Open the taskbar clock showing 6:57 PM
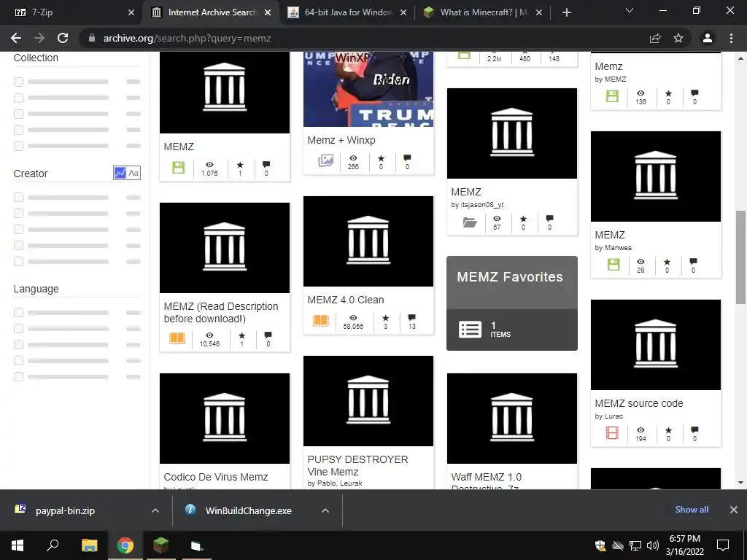 684,545
